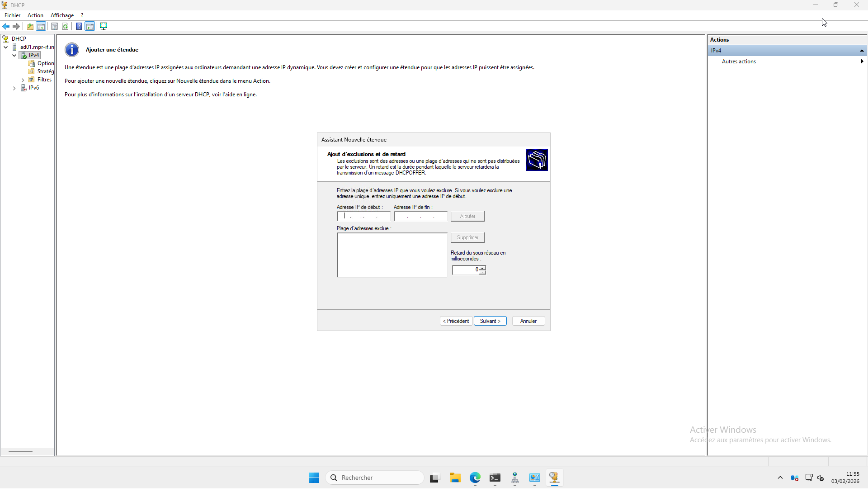Click the Suivant button in wizard

(x=490, y=321)
